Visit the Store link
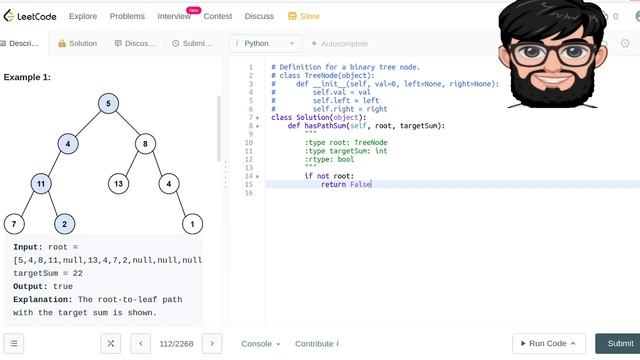The height and width of the screenshot is (360, 640). [310, 16]
